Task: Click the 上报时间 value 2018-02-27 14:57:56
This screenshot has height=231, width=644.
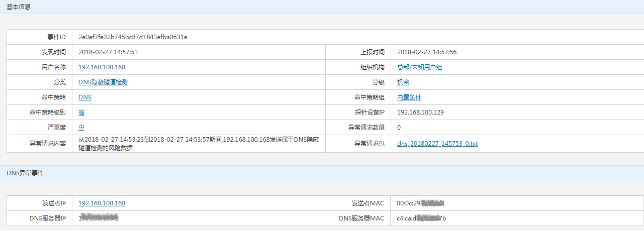Action: (426, 52)
